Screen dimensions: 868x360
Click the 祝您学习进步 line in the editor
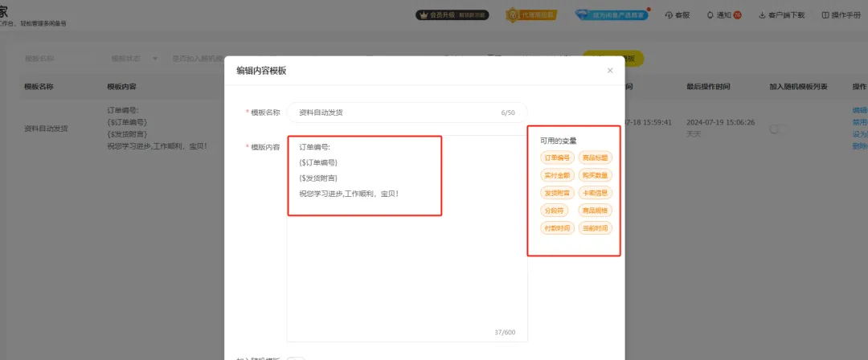pyautogui.click(x=349, y=194)
